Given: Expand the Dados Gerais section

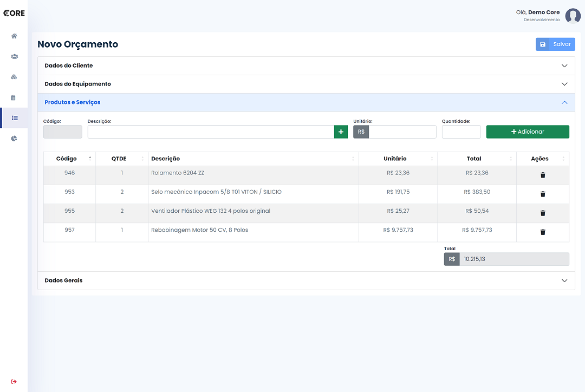Looking at the screenshot, I should pos(306,280).
